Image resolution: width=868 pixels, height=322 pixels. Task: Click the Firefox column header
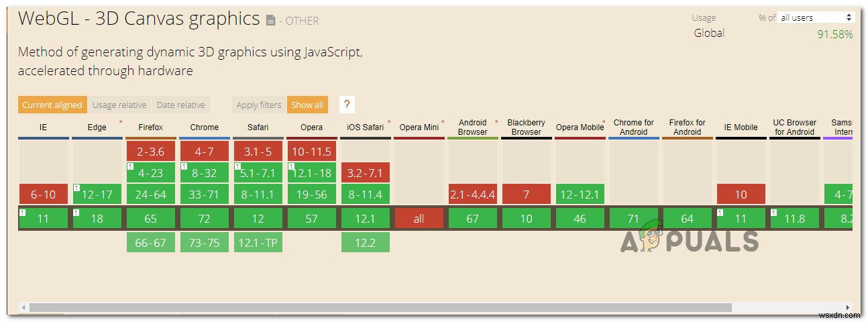pos(151,127)
